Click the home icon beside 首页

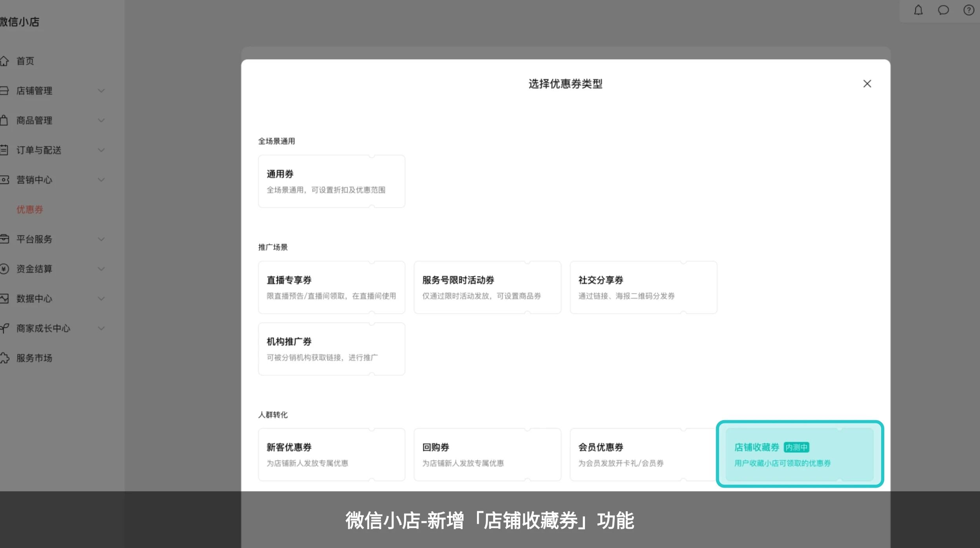[4, 61]
